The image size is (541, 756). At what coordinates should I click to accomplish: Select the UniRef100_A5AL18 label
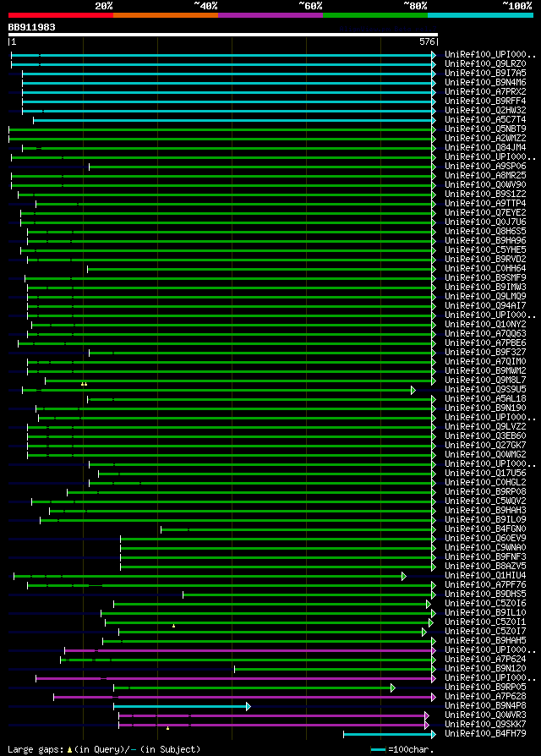[485, 399]
